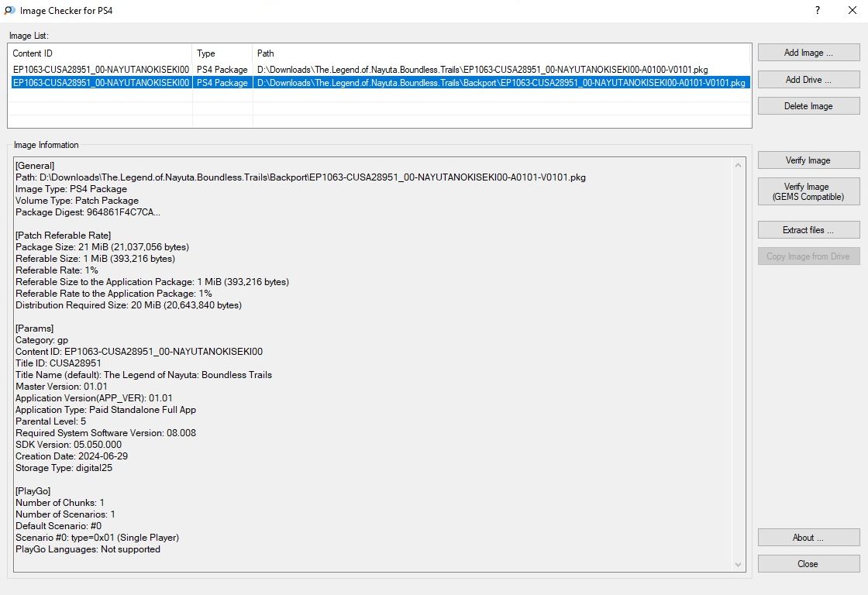
Task: Click the SDK Version: 05.050.000 line
Action: (69, 445)
